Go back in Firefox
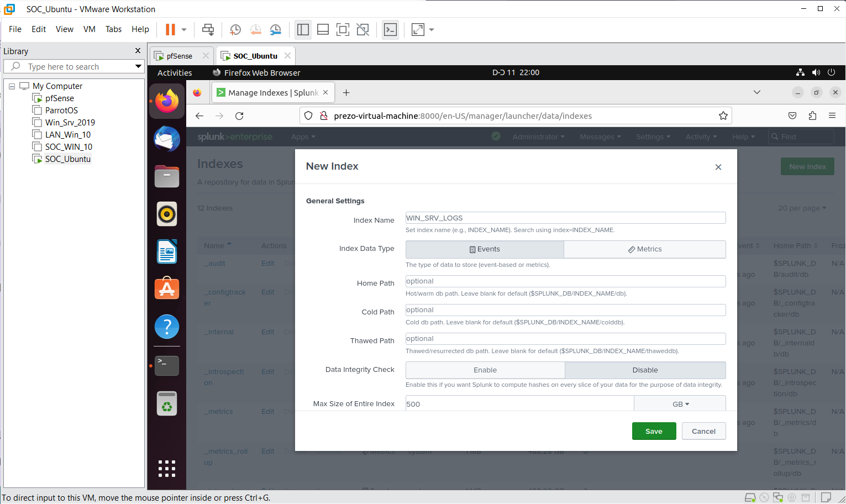Image resolution: width=846 pixels, height=504 pixels. 199,116
